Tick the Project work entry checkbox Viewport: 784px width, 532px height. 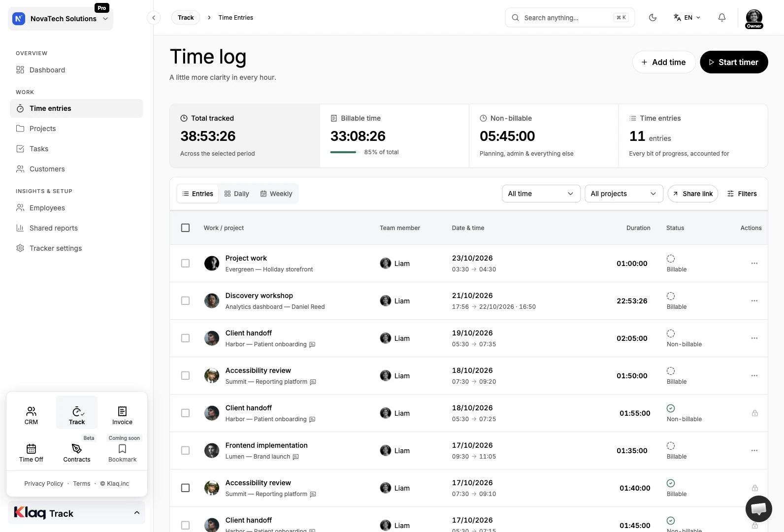(185, 264)
